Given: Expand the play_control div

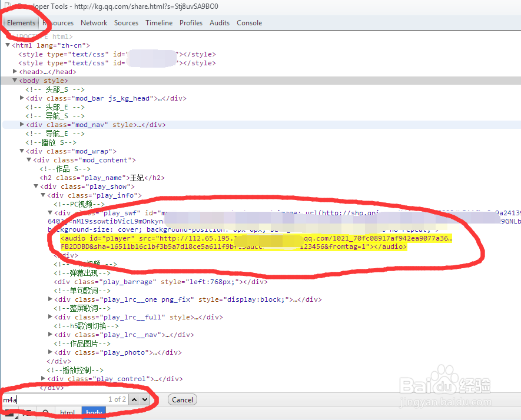Looking at the screenshot, I should pyautogui.click(x=43, y=378).
